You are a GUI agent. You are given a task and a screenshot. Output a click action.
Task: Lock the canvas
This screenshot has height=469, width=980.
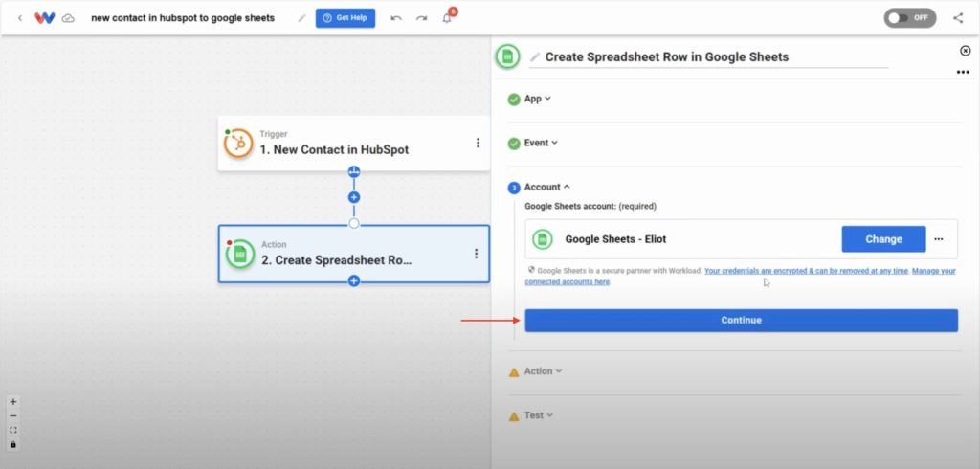tap(13, 445)
